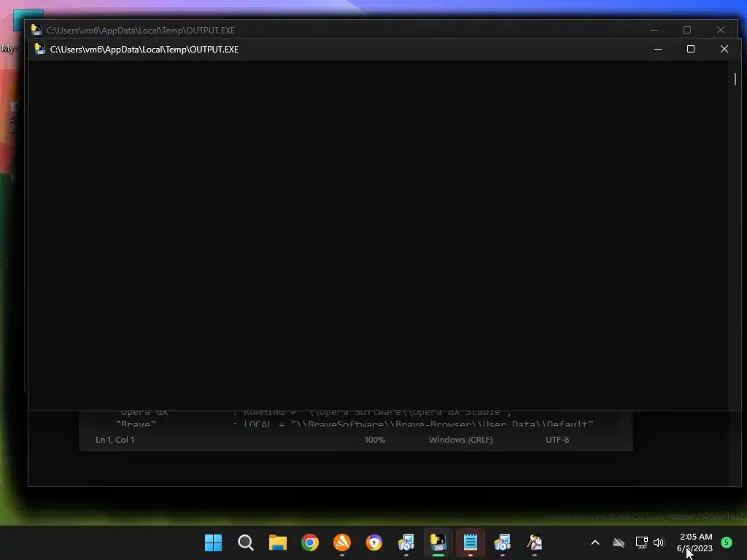This screenshot has width=747, height=560.
Task: Click the front console vertical scrollbar thumb
Action: tap(735, 79)
